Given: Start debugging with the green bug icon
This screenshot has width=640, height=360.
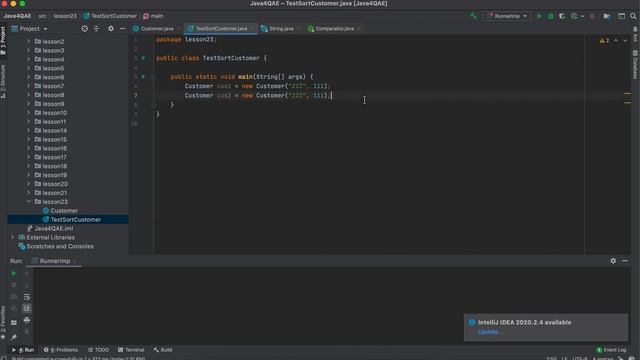Looking at the screenshot, I should [x=551, y=16].
